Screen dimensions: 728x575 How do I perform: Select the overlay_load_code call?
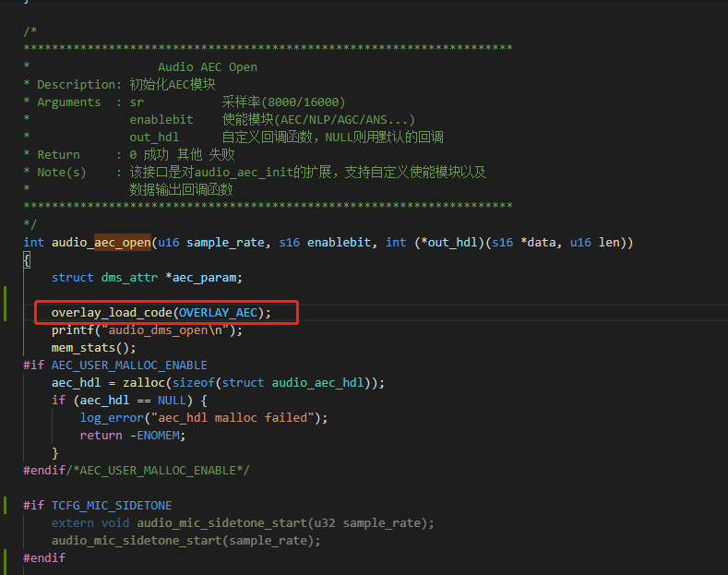tap(161, 313)
